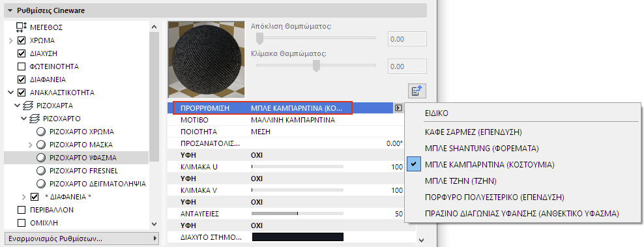Click the circle icon beside ΡΙΖΟΧΑΡΤΟ FRESNEL
The height and width of the screenshot is (247, 644).
point(41,171)
